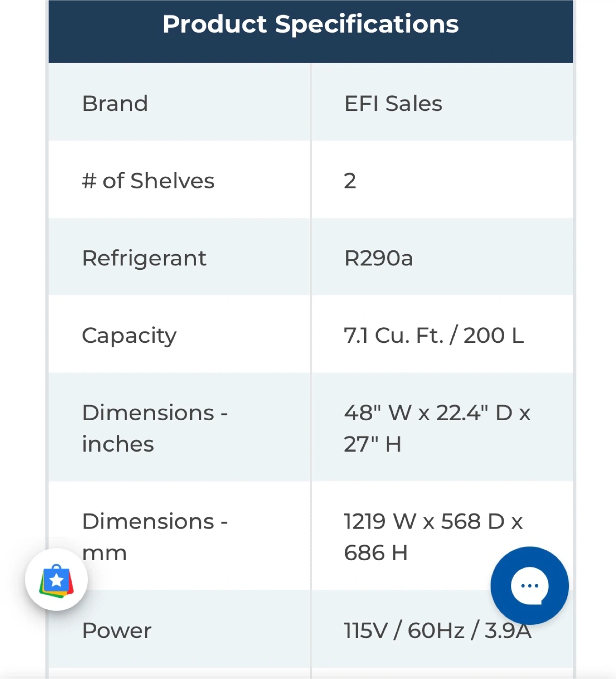Select the '48" W x 22.4" D x' line
Viewport: 616px width, 679px height.
coord(437,413)
